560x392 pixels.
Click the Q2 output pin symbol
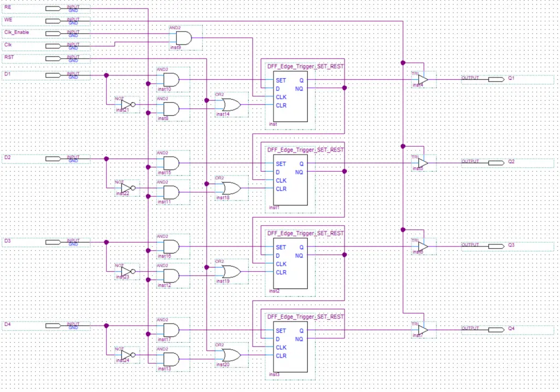point(497,163)
